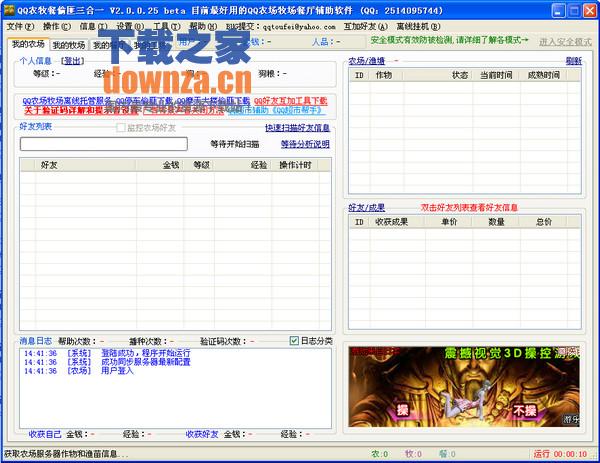Open the QQ农场牧场离线托管服务 link
The height and width of the screenshot is (463, 600).
(x=67, y=101)
